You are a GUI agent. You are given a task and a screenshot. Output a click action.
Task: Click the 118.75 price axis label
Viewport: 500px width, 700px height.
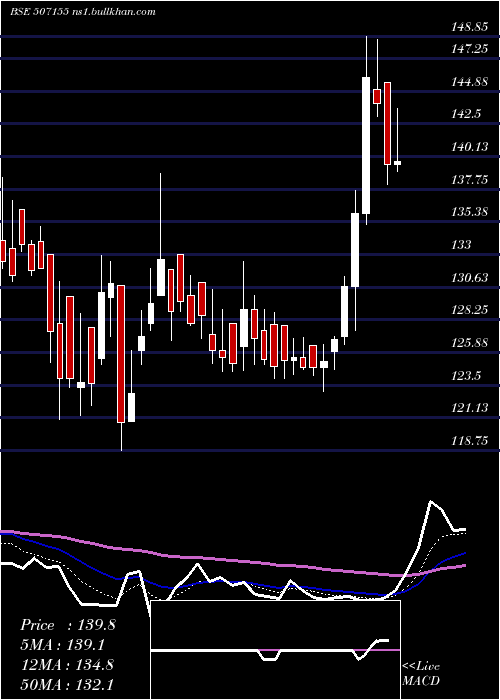coord(469,441)
